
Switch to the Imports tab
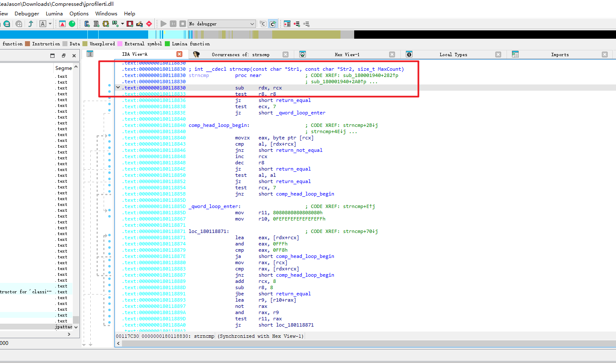click(x=559, y=54)
